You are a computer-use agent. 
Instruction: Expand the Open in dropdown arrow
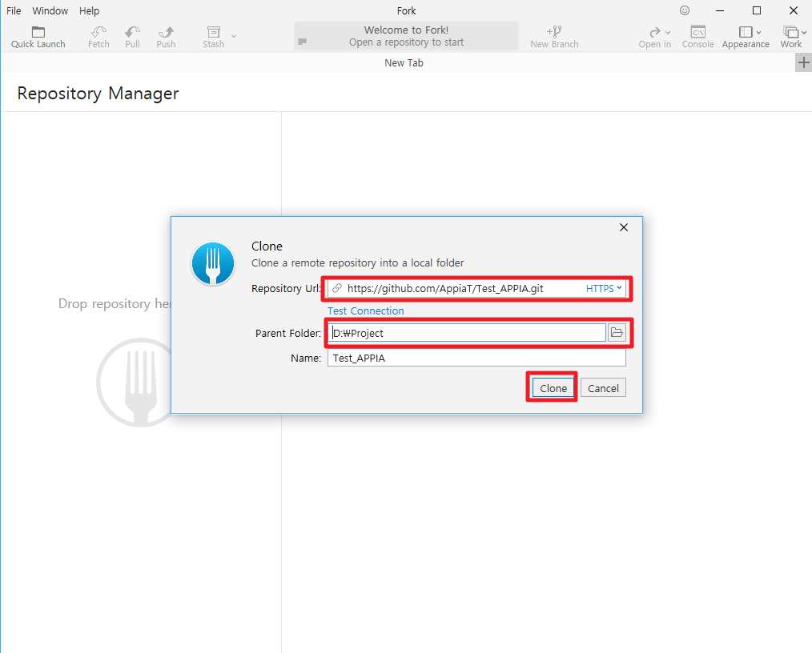(x=668, y=33)
